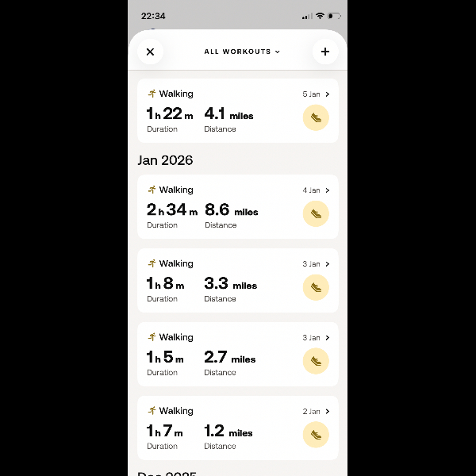Image resolution: width=476 pixels, height=476 pixels.
Task: Tap the 1.2 miles distance value
Action: [228, 432]
